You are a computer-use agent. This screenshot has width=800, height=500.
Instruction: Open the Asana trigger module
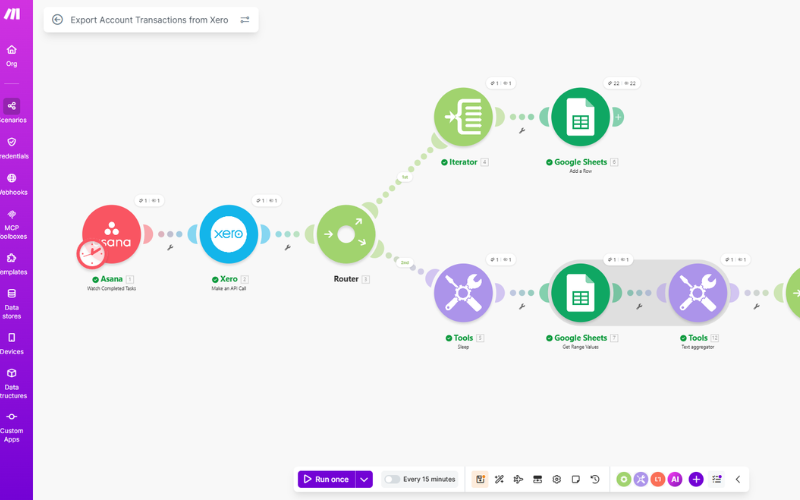[x=111, y=234]
